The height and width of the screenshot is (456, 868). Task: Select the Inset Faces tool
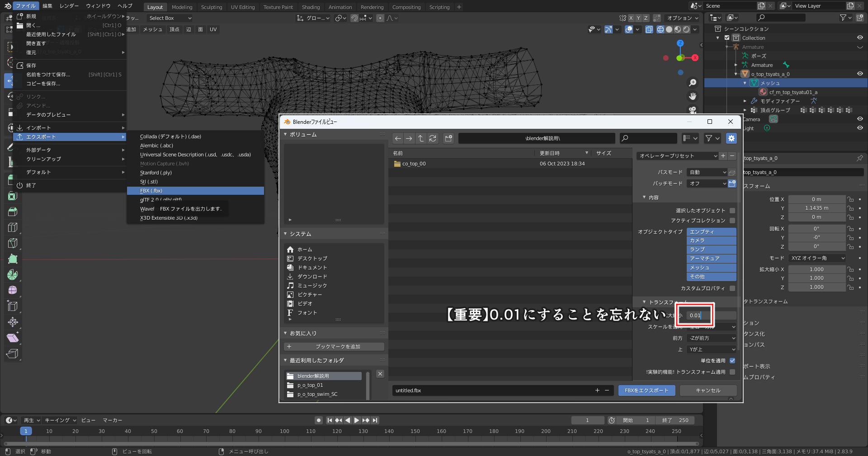click(x=13, y=196)
